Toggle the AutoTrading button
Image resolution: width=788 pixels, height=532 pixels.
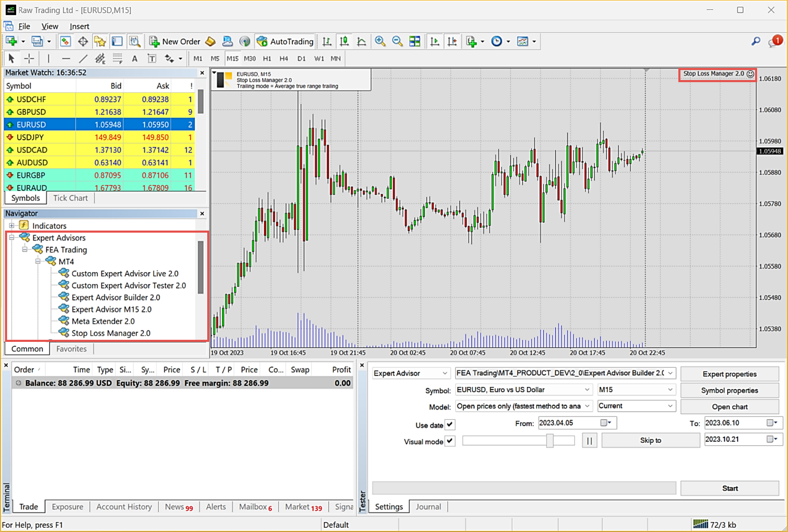[x=285, y=41]
